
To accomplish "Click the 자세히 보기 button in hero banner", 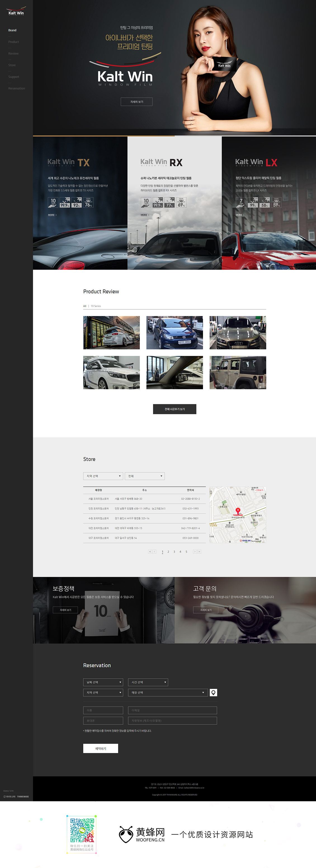I will [x=136, y=102].
